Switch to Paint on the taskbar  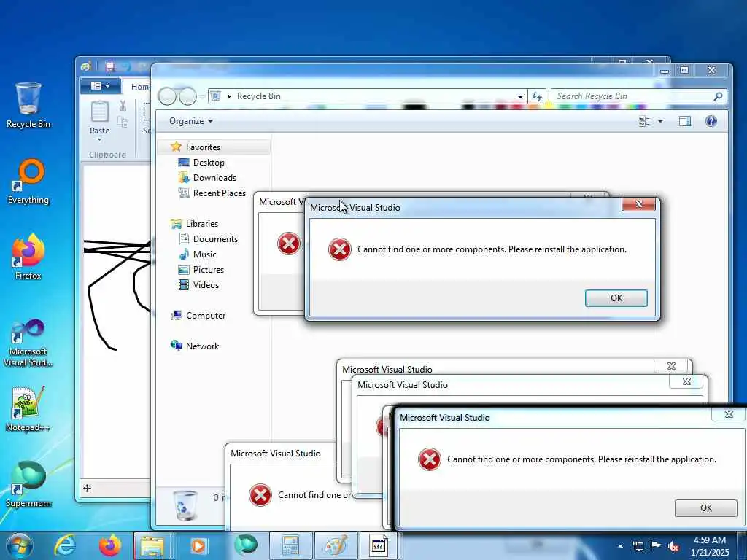[x=336, y=545]
